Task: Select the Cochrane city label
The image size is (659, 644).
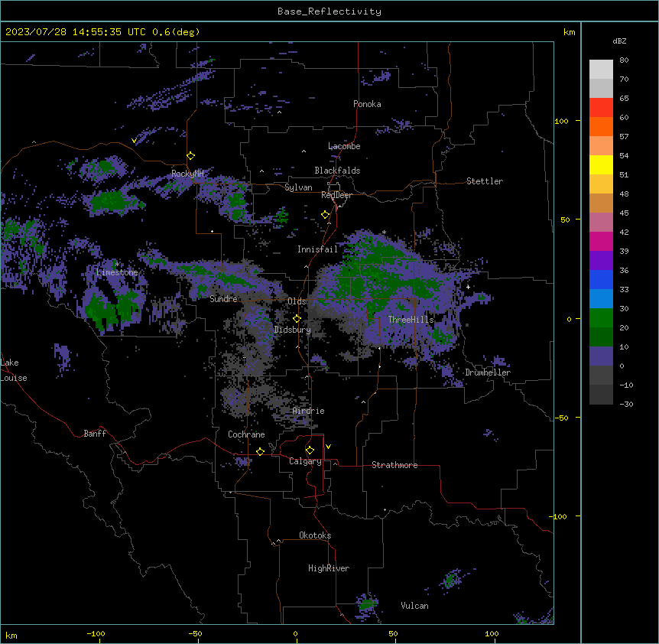Action: 246,434
